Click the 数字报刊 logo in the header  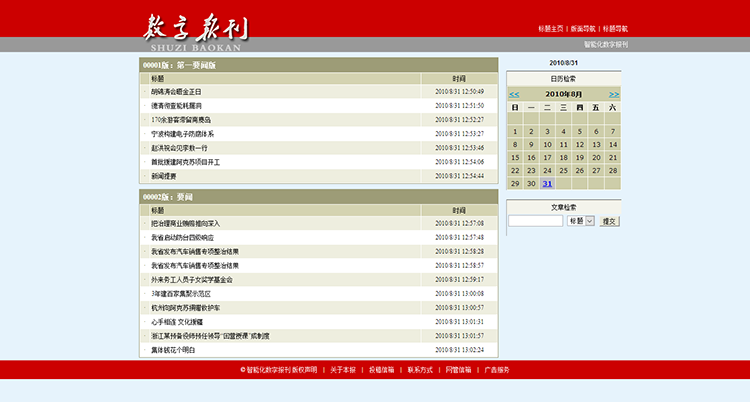click(195, 32)
